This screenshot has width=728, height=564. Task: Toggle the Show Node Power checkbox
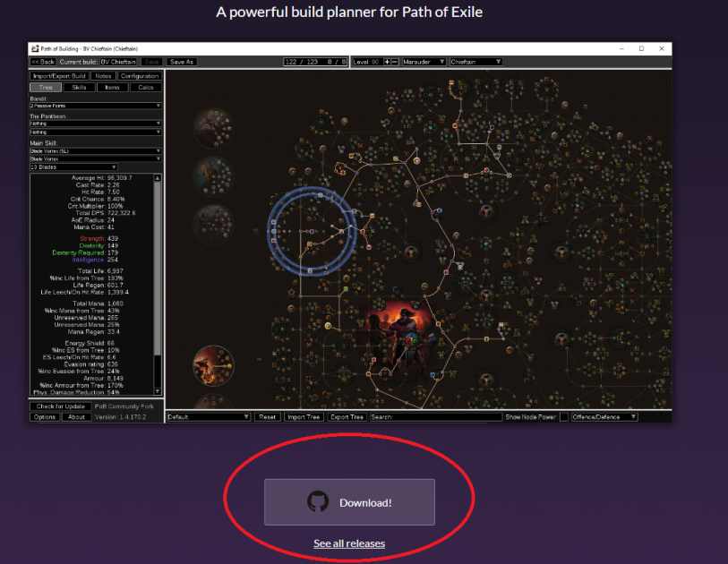[563, 417]
